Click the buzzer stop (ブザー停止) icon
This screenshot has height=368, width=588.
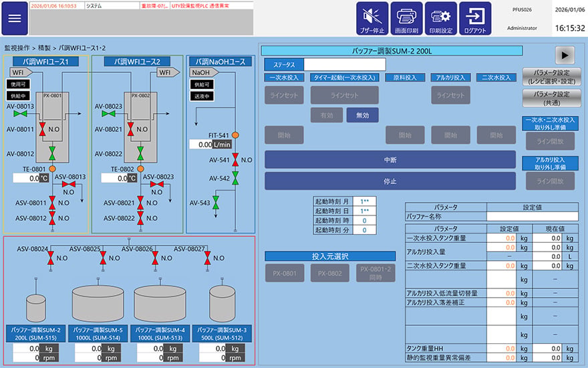[x=372, y=19]
